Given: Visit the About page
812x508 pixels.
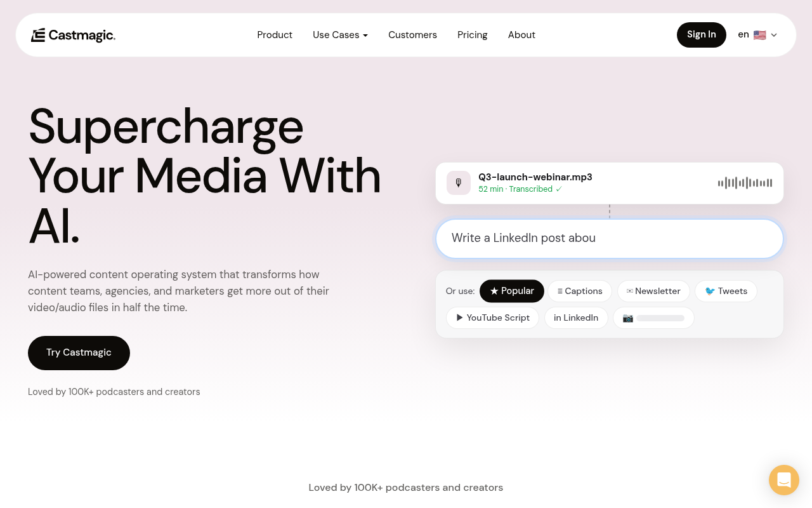Looking at the screenshot, I should [521, 35].
